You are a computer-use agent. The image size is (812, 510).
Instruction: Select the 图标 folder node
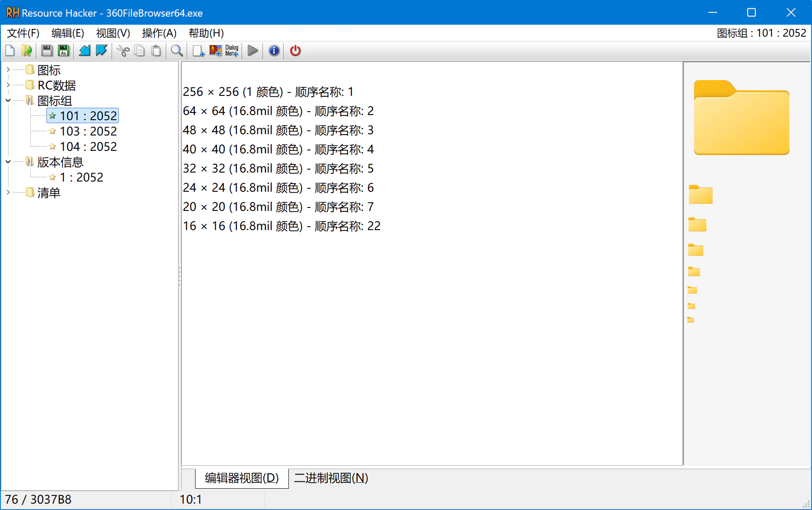(49, 70)
